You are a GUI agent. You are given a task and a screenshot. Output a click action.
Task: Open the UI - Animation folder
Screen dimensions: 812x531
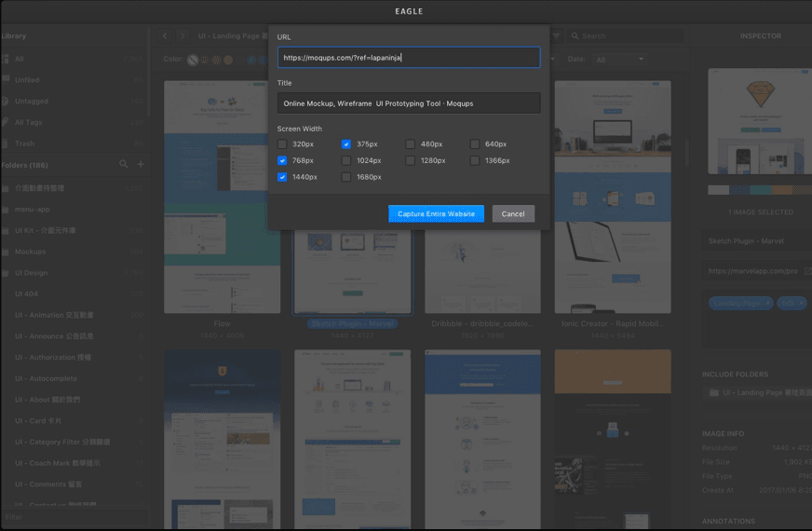tap(73, 315)
